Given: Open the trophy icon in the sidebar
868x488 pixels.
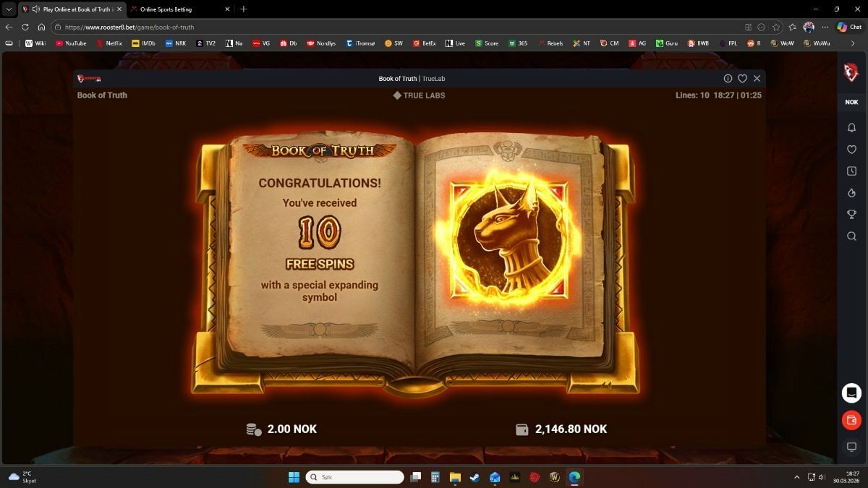Looking at the screenshot, I should 851,215.
